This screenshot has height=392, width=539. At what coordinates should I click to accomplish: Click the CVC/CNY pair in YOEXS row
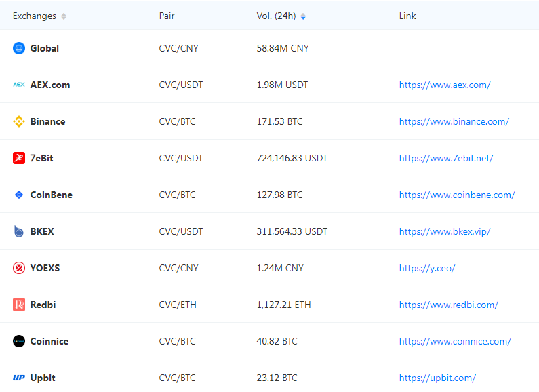(x=179, y=268)
